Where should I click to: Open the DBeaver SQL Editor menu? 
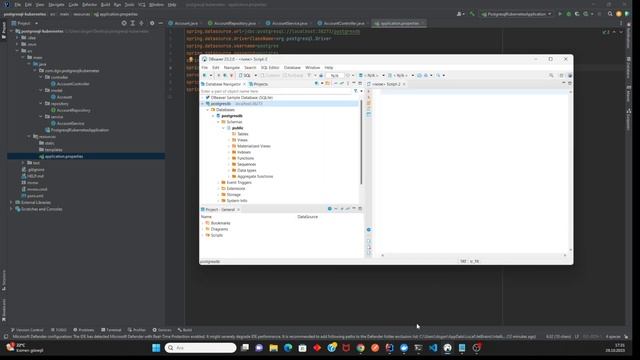point(270,67)
